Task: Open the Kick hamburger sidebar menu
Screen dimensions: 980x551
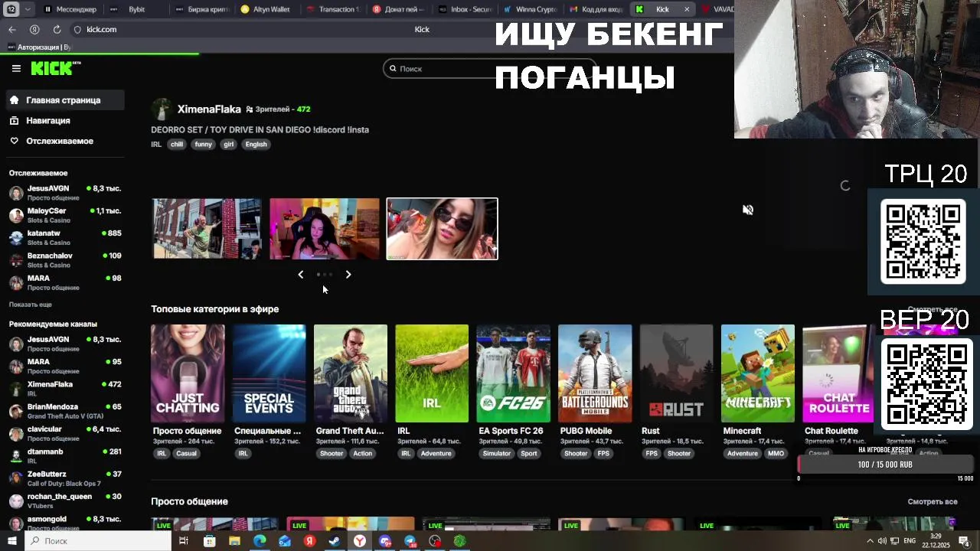Action: (x=16, y=68)
